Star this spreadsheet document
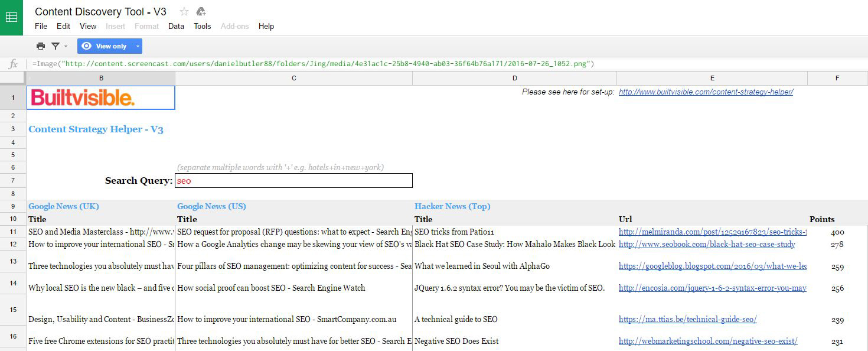 [x=184, y=11]
